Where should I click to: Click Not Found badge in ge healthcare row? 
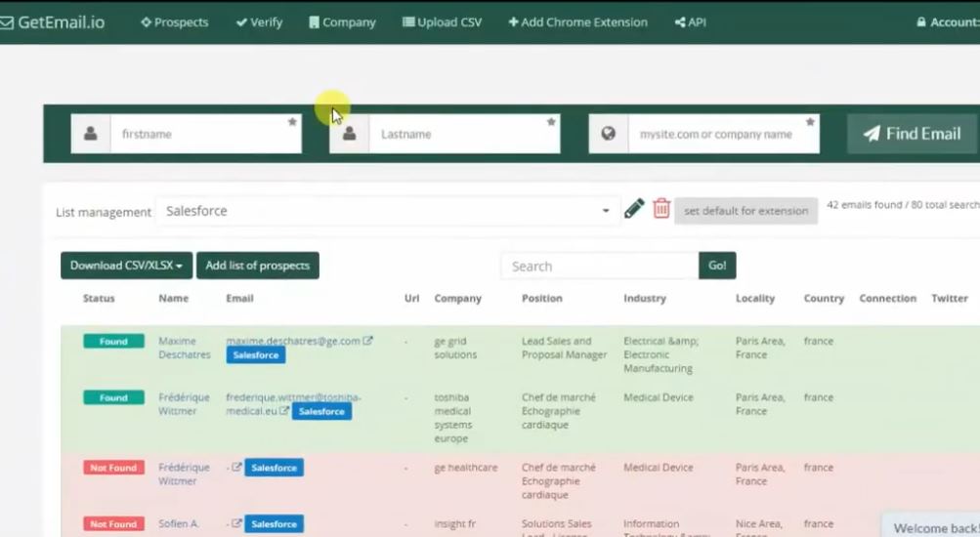113,468
